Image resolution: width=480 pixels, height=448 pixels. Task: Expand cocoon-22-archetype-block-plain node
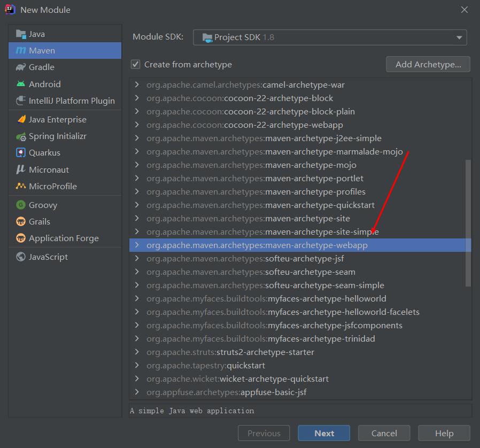click(x=137, y=111)
